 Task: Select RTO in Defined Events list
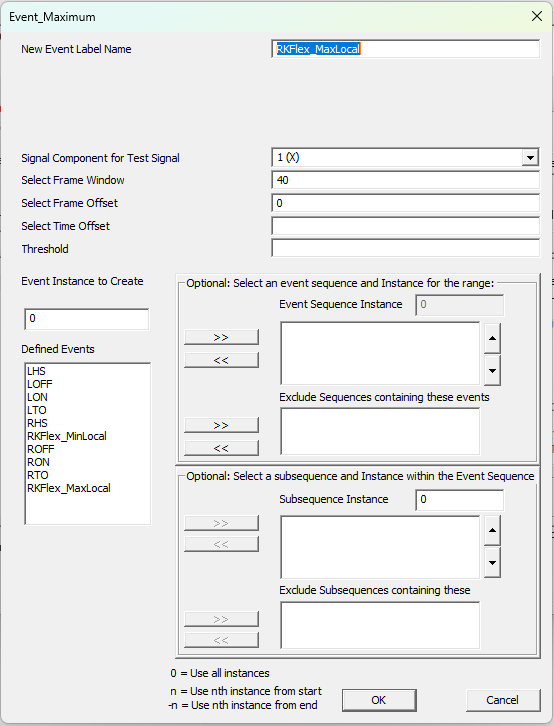(x=37, y=475)
